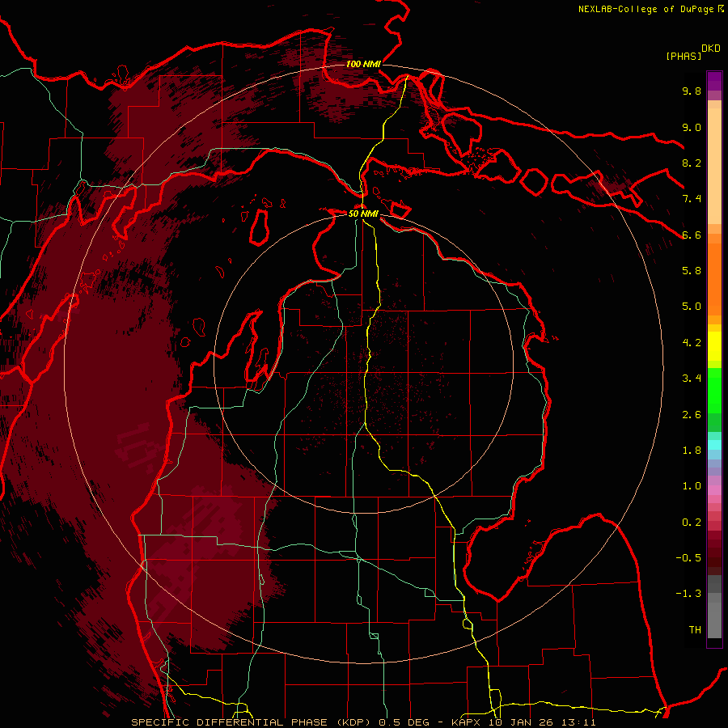The width and height of the screenshot is (728, 728).
Task: Select the 1.0 value on the scale
Action: coord(692,486)
